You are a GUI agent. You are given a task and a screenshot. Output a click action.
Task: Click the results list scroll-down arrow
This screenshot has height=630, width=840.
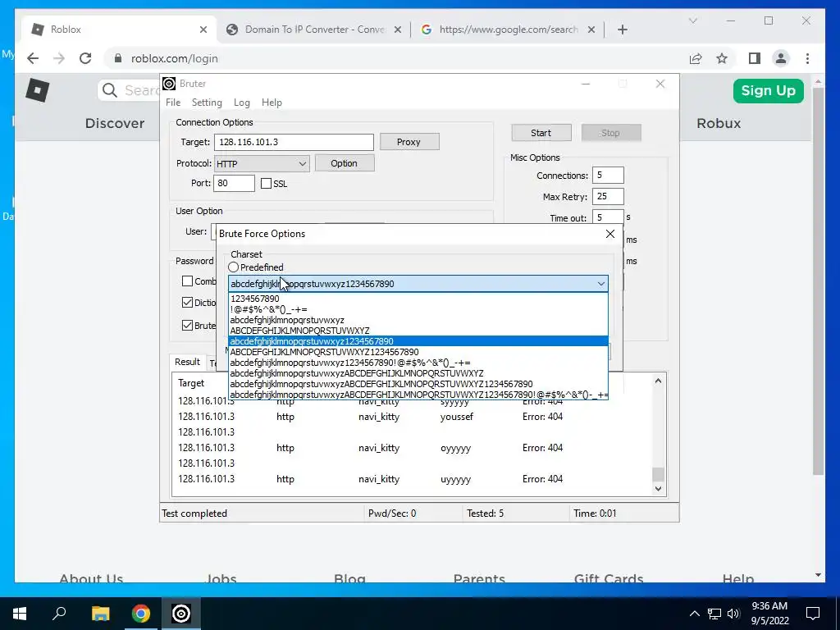click(658, 489)
